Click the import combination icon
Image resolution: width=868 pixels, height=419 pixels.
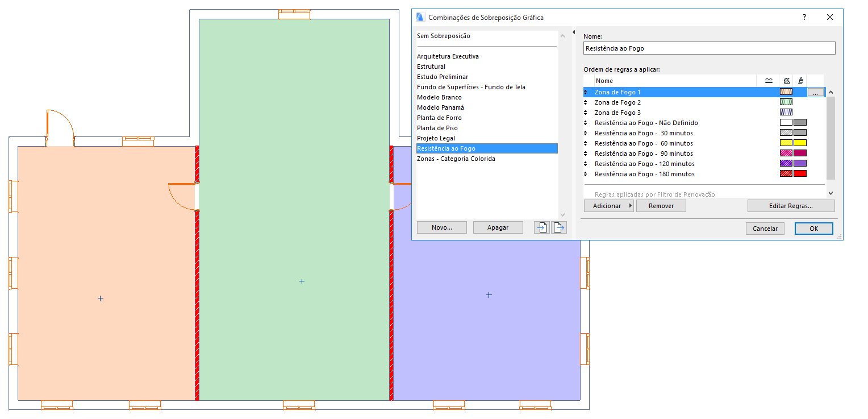[542, 227]
